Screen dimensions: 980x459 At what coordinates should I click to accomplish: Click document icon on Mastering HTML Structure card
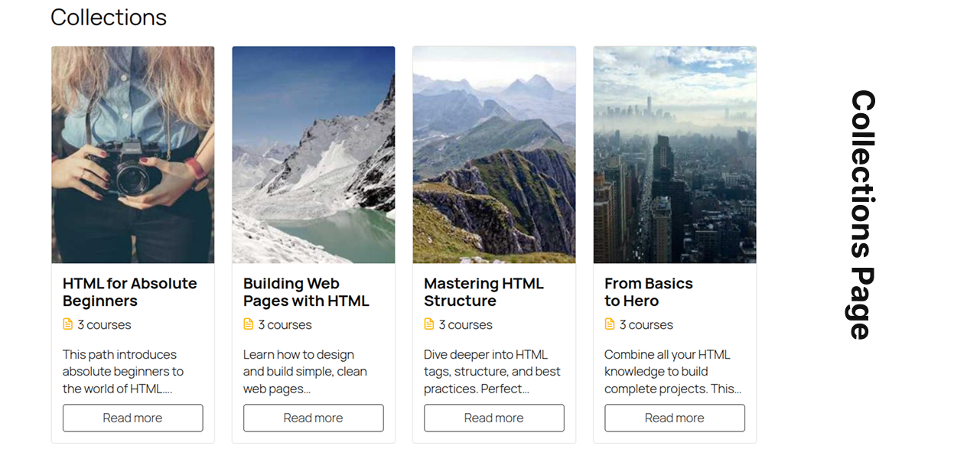(429, 324)
